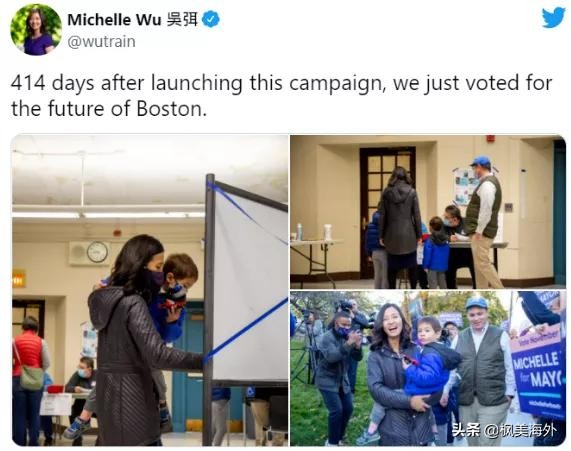Image resolution: width=571 pixels, height=451 pixels.
Task: Open the voting booth photo
Action: (150, 290)
